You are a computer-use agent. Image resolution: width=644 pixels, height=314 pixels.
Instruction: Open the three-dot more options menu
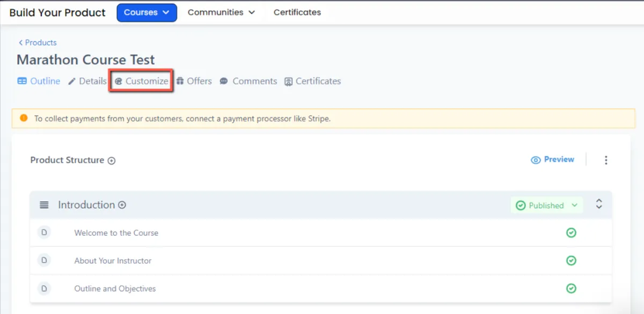coord(606,160)
